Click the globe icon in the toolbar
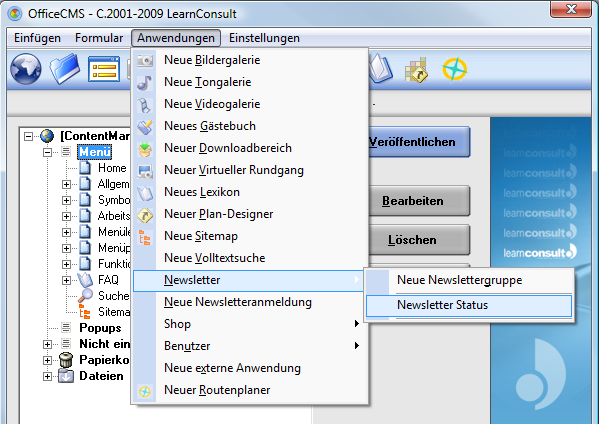 pos(26,69)
